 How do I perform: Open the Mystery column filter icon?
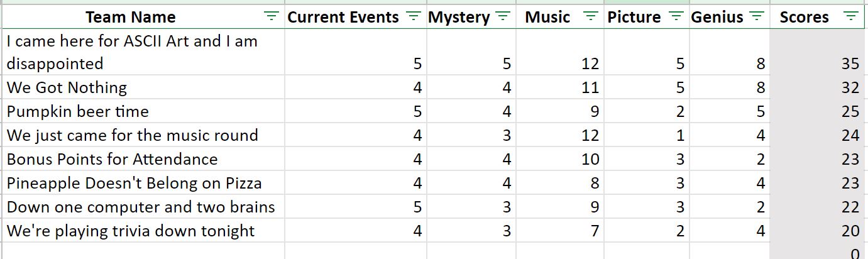(x=502, y=17)
